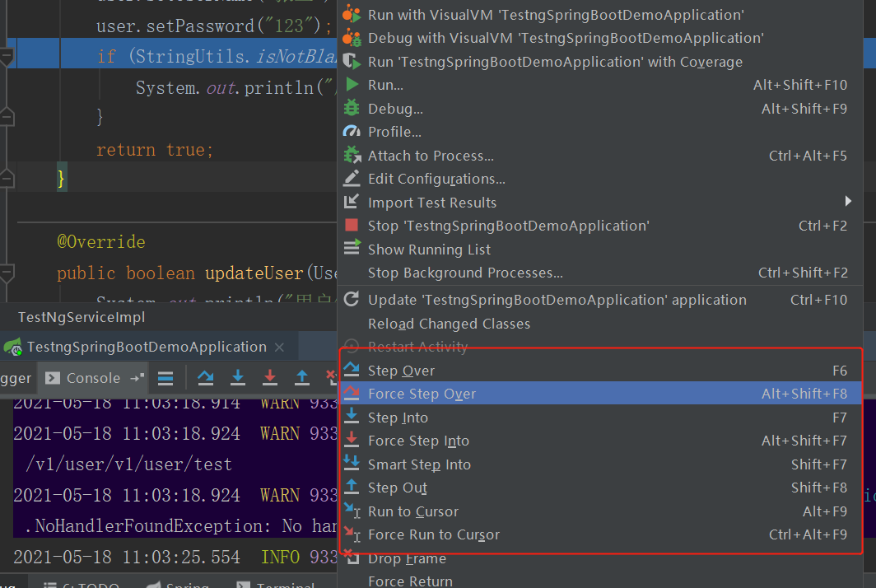Screen dimensions: 876x588
Task: Choose Show Running List
Action: click(600, 250)
